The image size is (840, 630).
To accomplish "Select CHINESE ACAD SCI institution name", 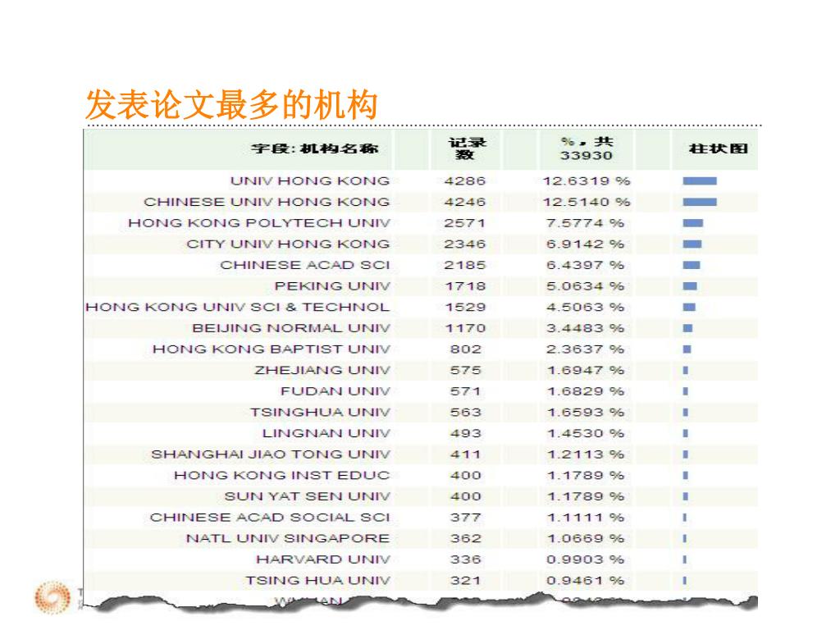I will (305, 265).
